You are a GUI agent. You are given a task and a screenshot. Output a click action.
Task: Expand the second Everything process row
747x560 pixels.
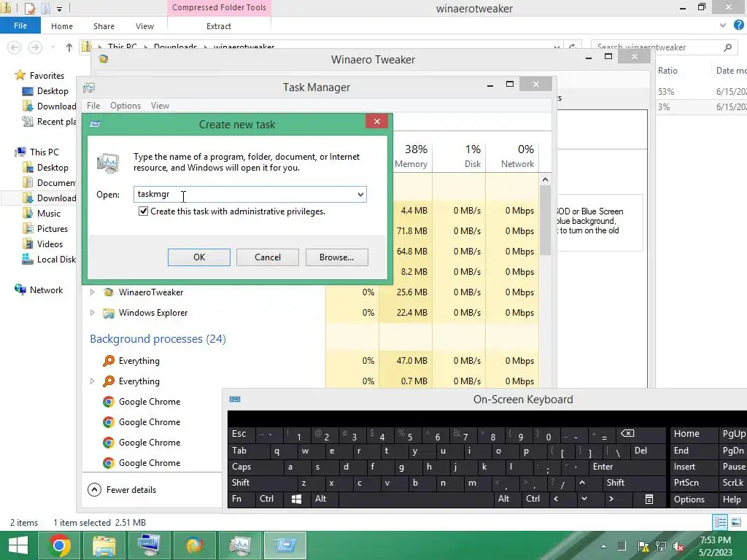(93, 381)
